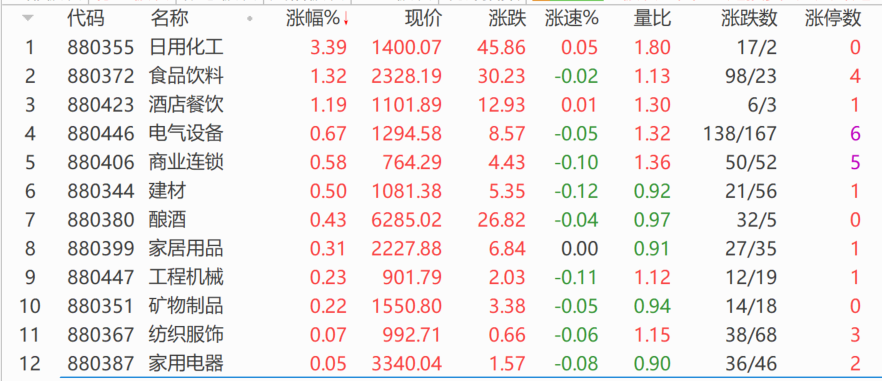
Task: Sort by 涨跌数 column header
Action: click(749, 19)
